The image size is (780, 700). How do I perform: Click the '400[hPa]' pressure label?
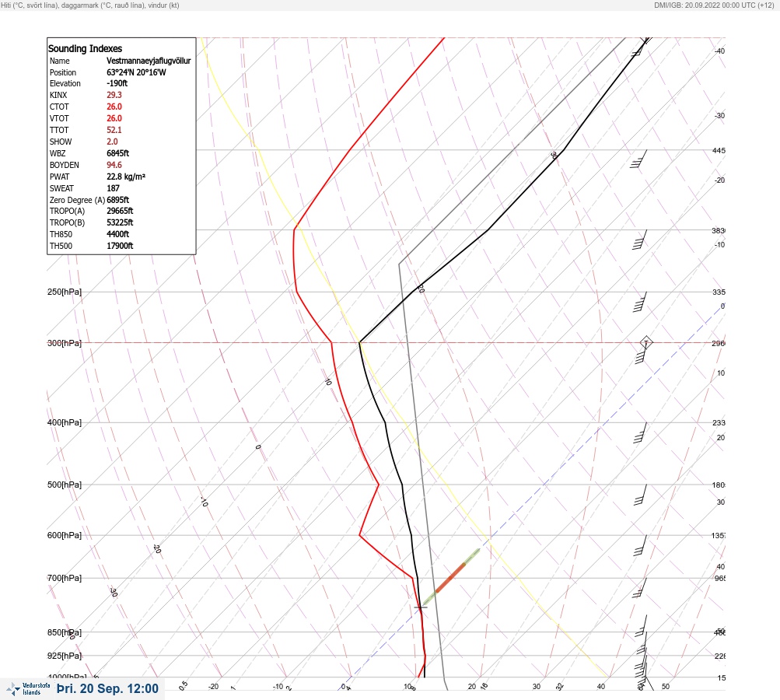[65, 422]
